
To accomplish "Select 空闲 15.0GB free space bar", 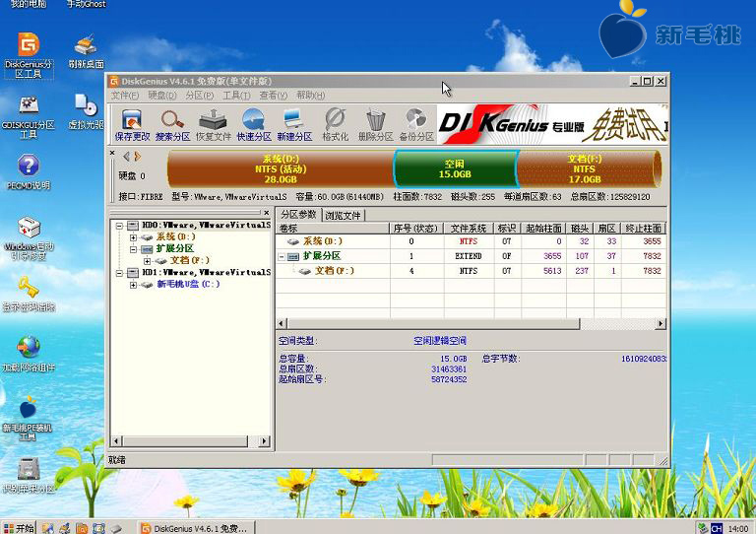I will coord(455,168).
